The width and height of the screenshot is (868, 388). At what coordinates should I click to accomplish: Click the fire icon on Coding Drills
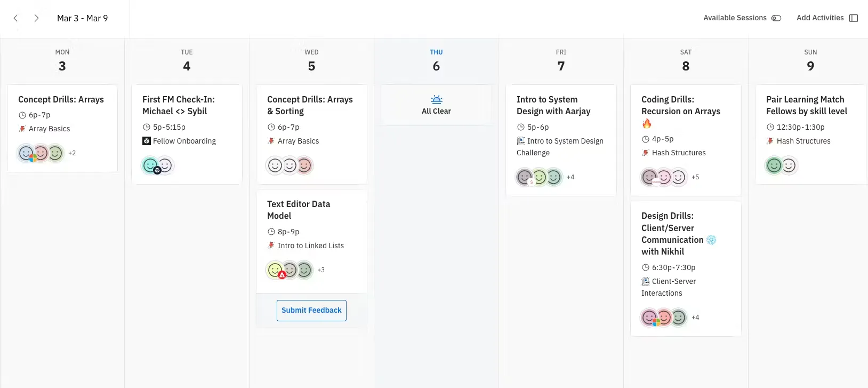(647, 124)
